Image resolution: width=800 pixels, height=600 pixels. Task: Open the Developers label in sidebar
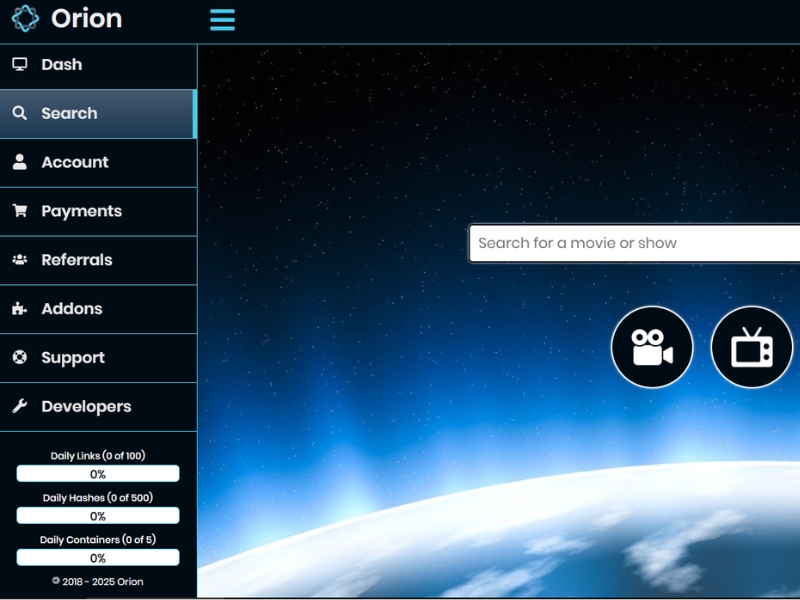(x=86, y=407)
